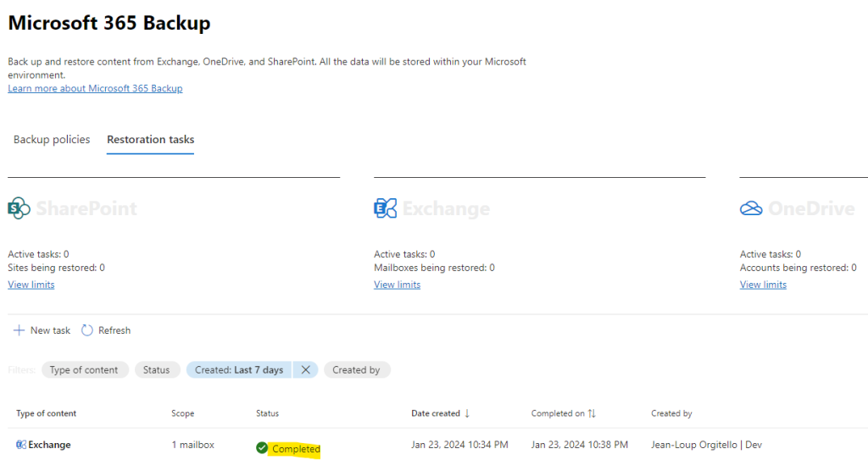Click the Created by column header
Image resolution: width=868 pixels, height=460 pixels.
671,413
